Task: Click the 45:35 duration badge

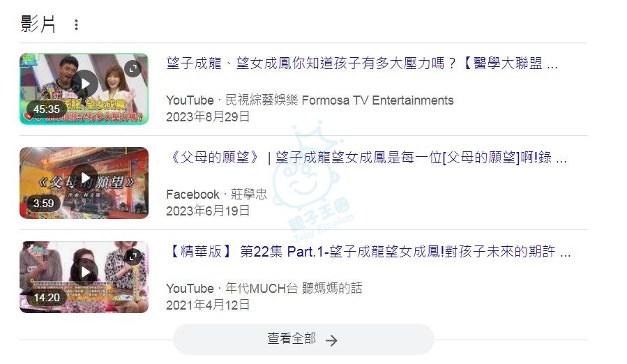Action: (47, 109)
